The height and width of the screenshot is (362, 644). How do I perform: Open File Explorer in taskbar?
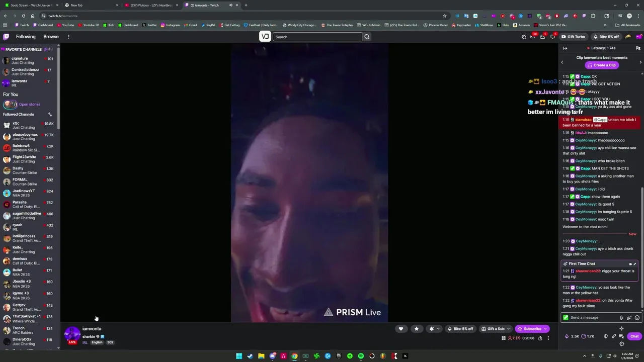[x=261, y=356]
